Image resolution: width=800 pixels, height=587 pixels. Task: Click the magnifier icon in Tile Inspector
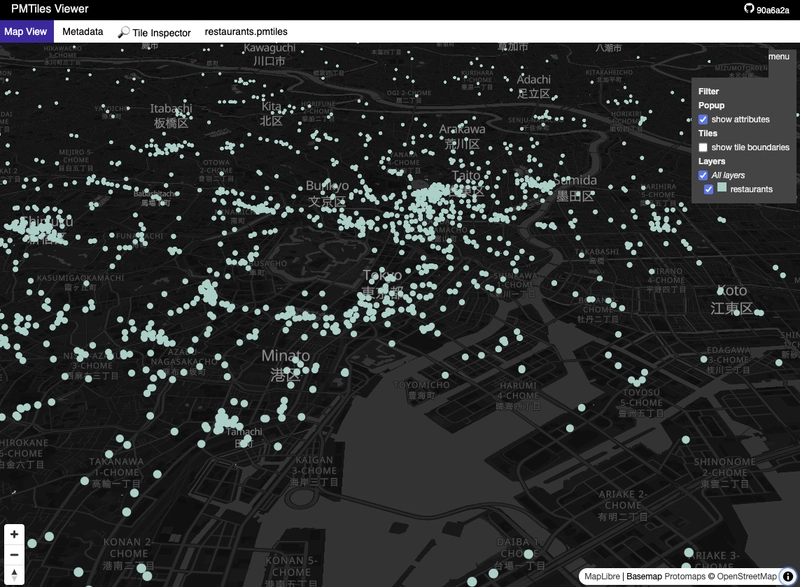123,32
